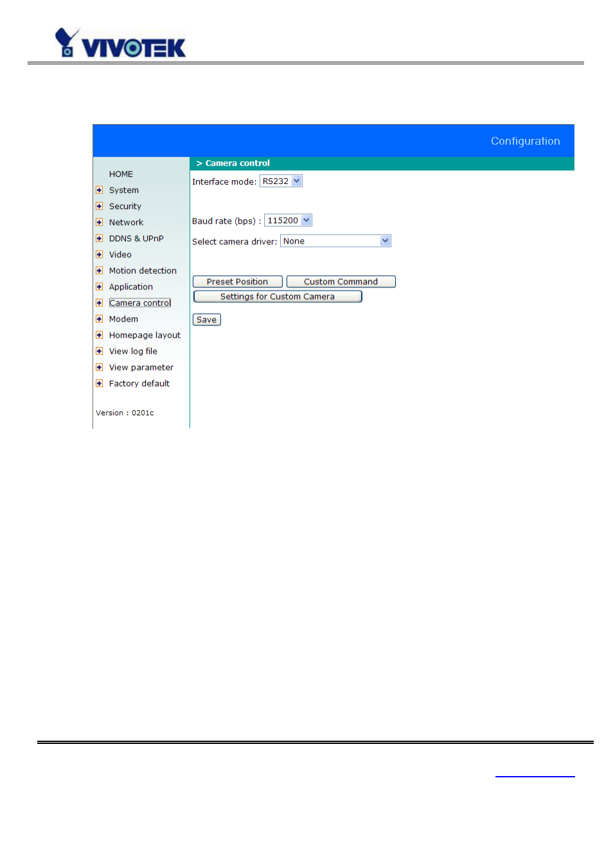Click the Preset Position button
The height and width of the screenshot is (868, 613).
(x=238, y=282)
